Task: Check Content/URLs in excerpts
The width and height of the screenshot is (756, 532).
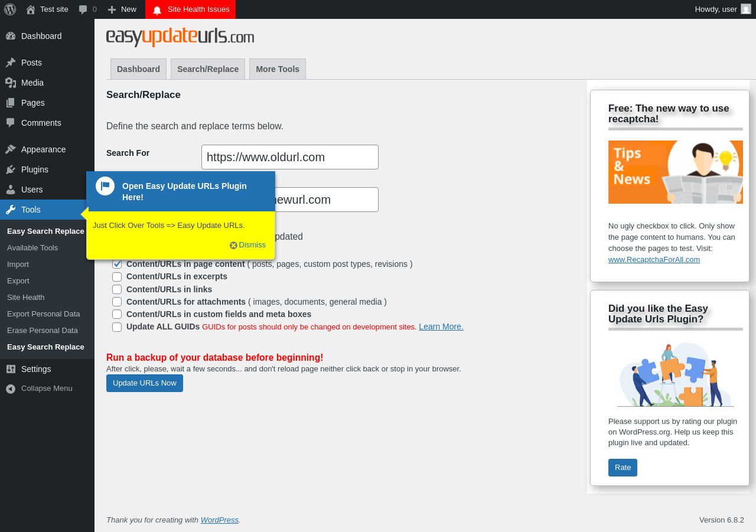Action: (x=117, y=277)
